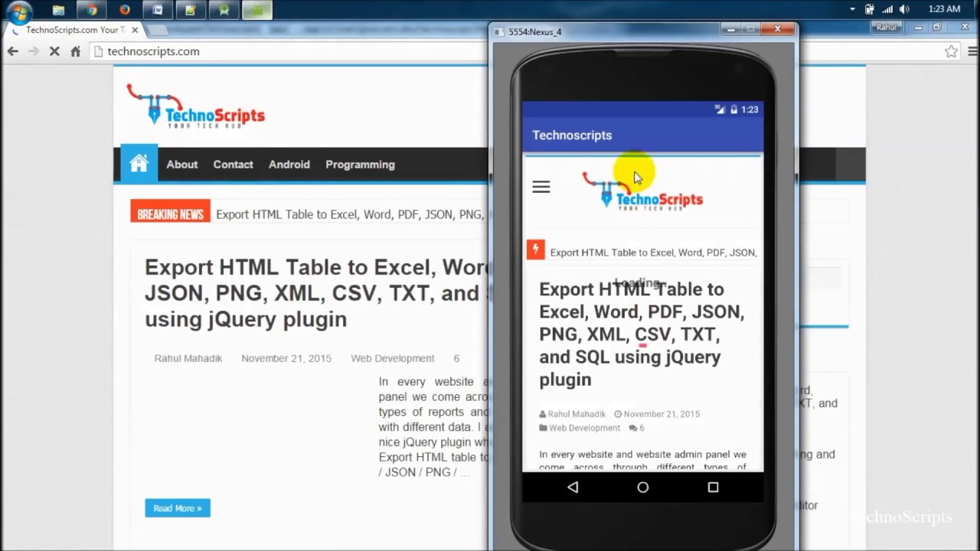Stop page loading in Chrome
Image resolution: width=980 pixels, height=551 pixels.
click(54, 51)
